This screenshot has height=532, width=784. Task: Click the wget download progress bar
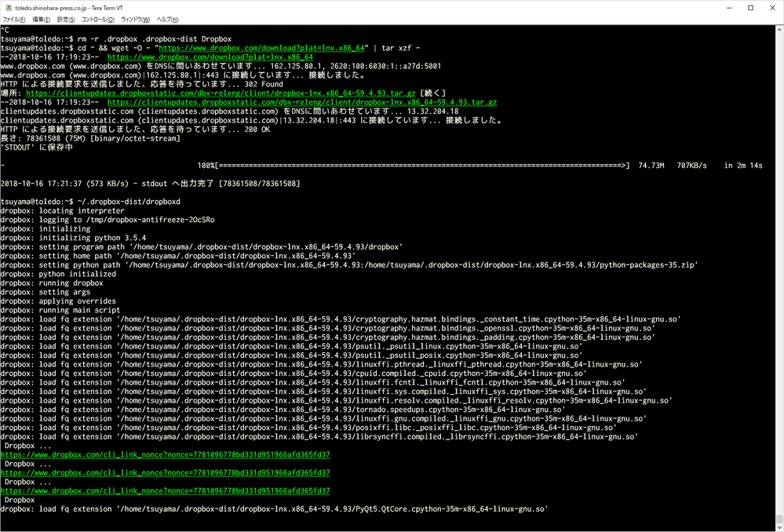tap(424, 166)
